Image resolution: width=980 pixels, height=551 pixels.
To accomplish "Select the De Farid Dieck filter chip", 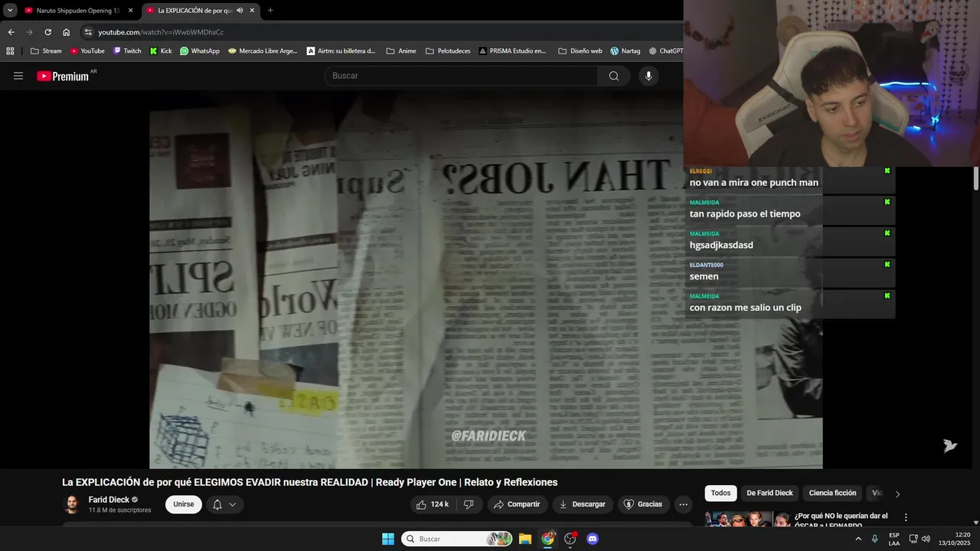I will pos(769,493).
